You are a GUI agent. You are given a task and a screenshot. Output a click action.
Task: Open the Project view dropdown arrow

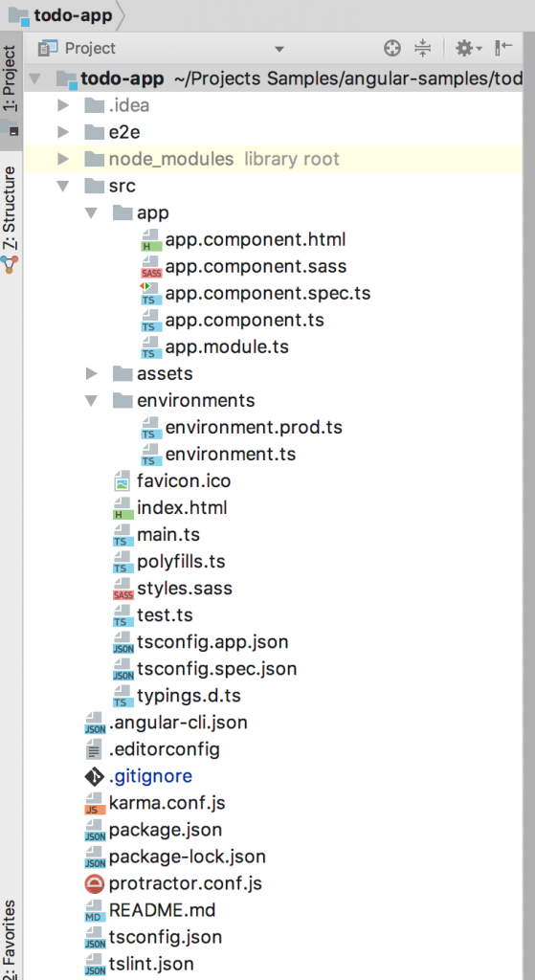tap(279, 49)
